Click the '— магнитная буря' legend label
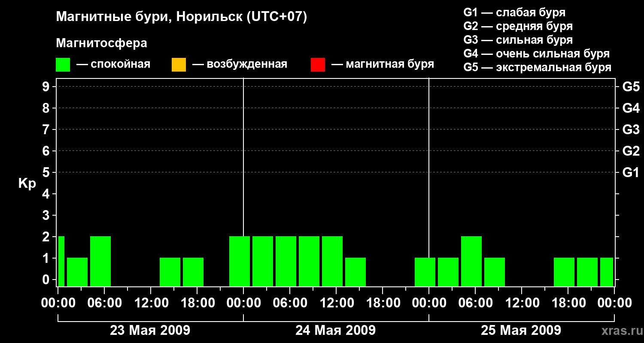 [x=383, y=64]
